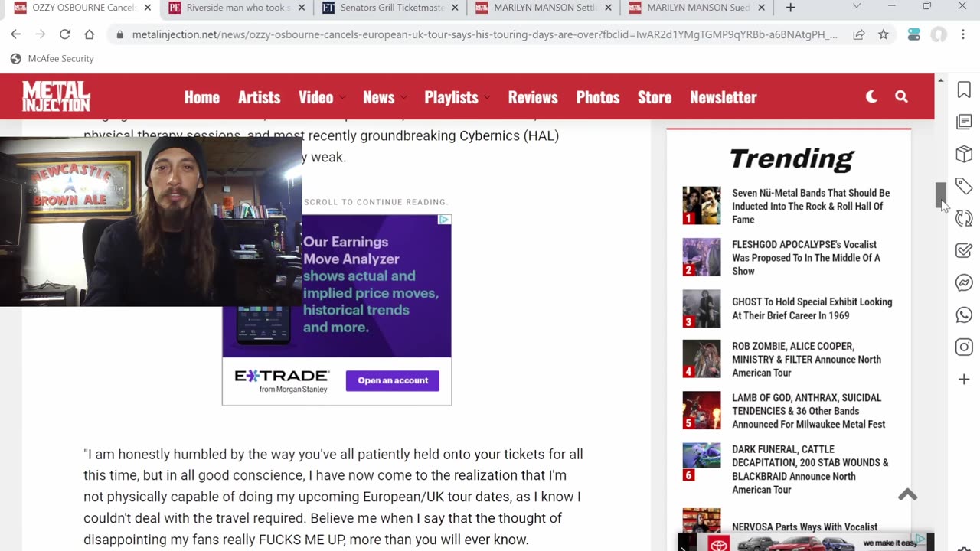Open the teal extension toggle icon in the toolbar
Viewport: 980px width, 551px height.
[x=913, y=34]
